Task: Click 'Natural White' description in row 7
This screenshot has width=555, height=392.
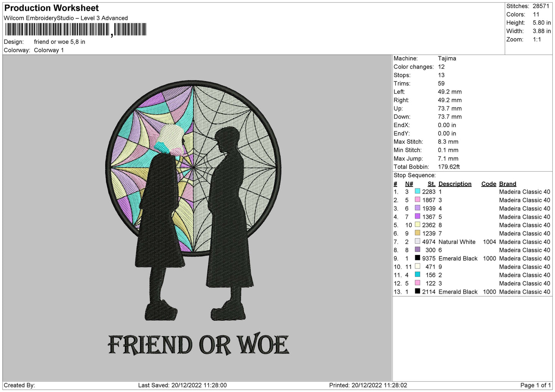Action: pyautogui.click(x=457, y=242)
